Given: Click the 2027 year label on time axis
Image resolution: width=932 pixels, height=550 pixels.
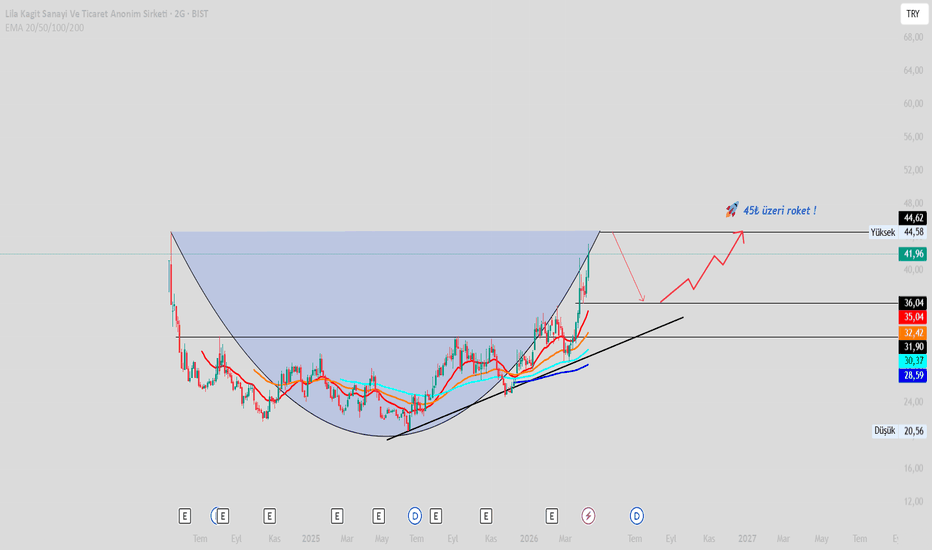Looking at the screenshot, I should tap(747, 539).
